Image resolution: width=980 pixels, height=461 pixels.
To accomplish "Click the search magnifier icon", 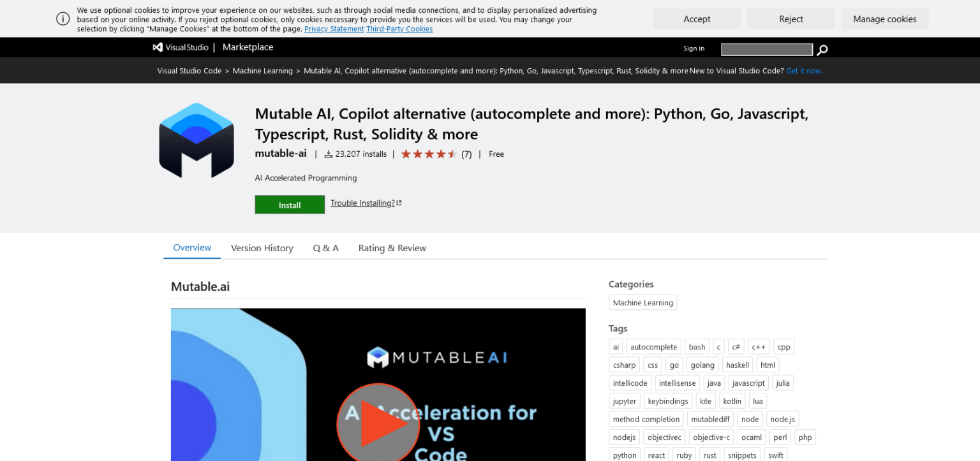I will (822, 49).
